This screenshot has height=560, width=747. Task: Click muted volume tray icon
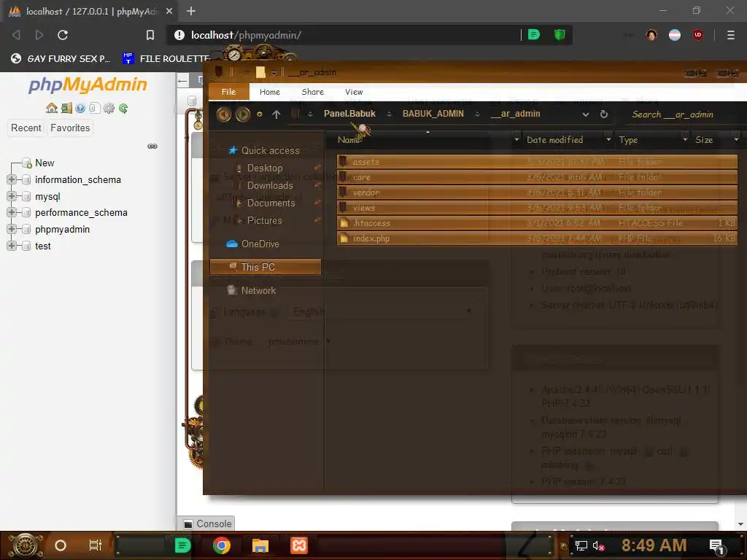(598, 545)
